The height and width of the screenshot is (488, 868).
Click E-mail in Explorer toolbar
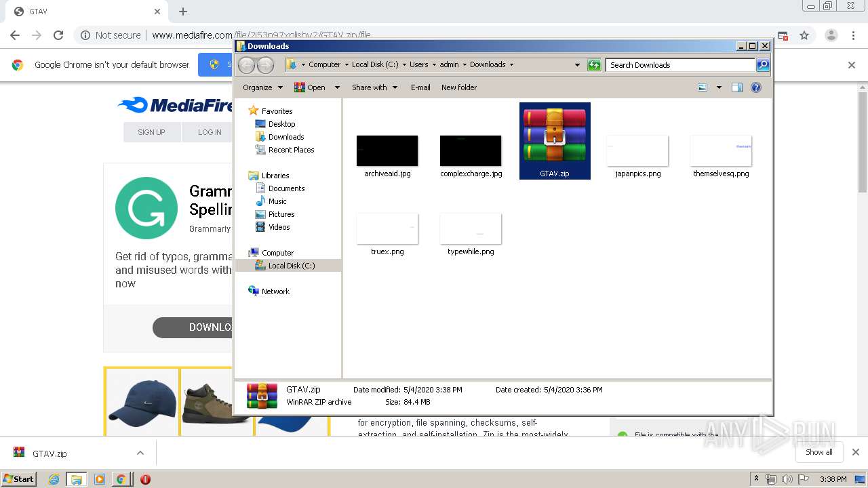[x=420, y=87]
